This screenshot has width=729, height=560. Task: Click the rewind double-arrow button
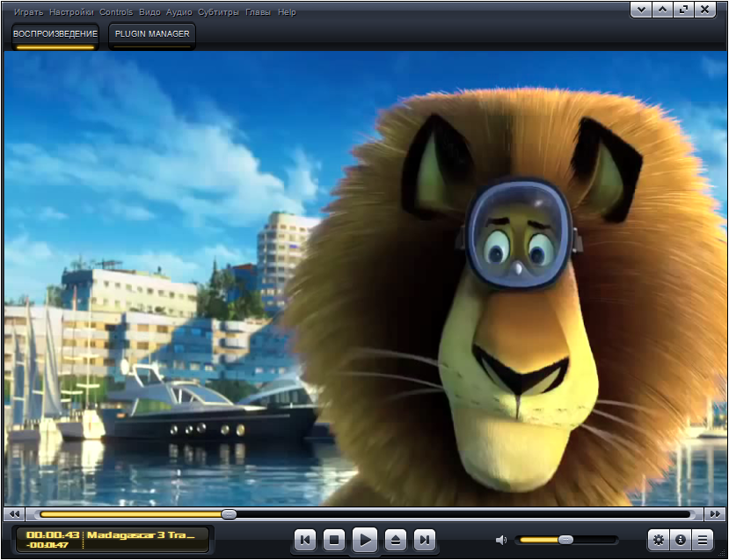[14, 514]
